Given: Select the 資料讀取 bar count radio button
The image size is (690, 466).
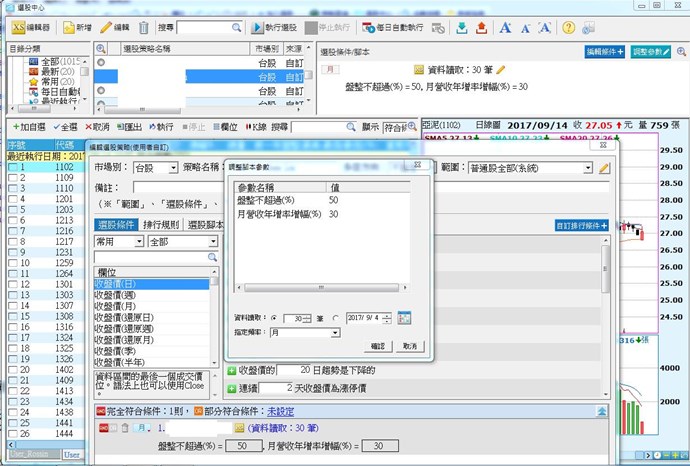Looking at the screenshot, I should (275, 318).
